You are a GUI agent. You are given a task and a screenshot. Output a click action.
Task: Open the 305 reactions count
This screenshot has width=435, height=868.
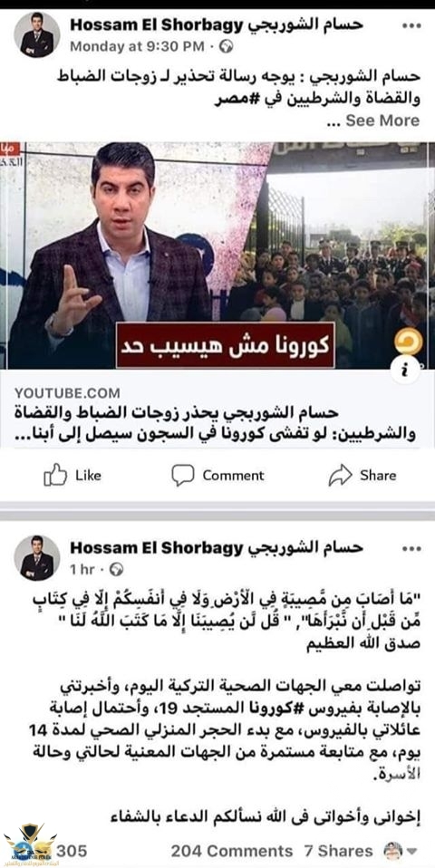pos(72,851)
